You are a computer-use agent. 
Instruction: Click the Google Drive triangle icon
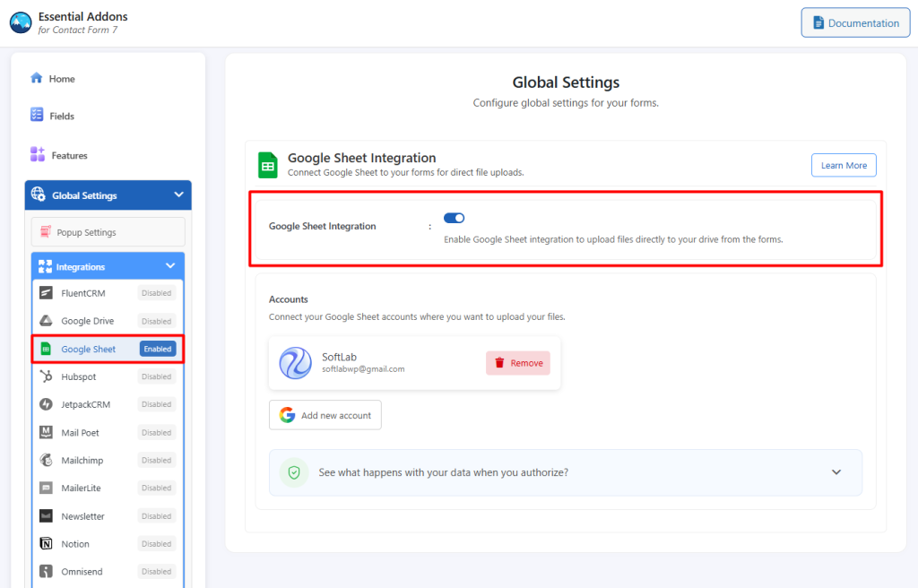(46, 320)
